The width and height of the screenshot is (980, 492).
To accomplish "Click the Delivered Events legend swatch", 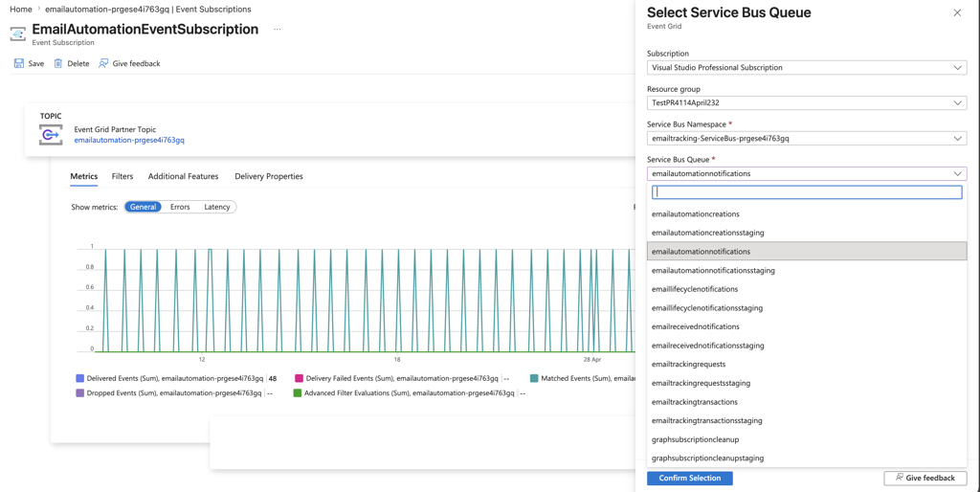I will (x=79, y=378).
